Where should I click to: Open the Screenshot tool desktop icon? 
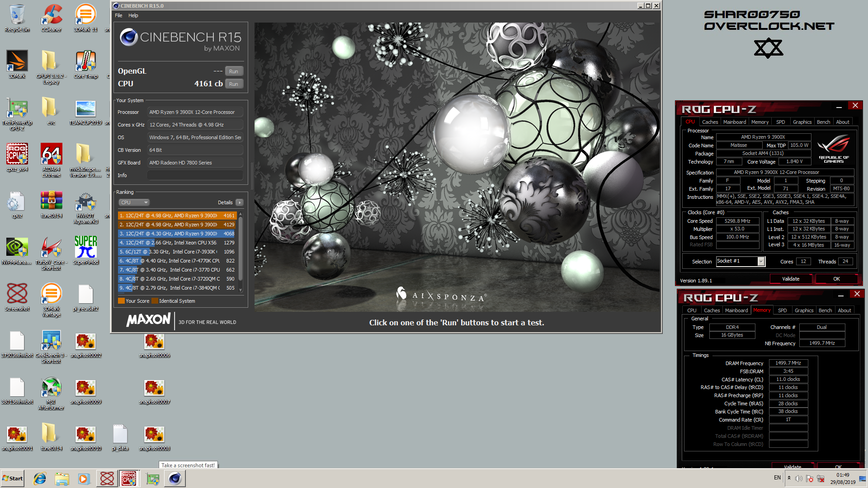tap(17, 297)
